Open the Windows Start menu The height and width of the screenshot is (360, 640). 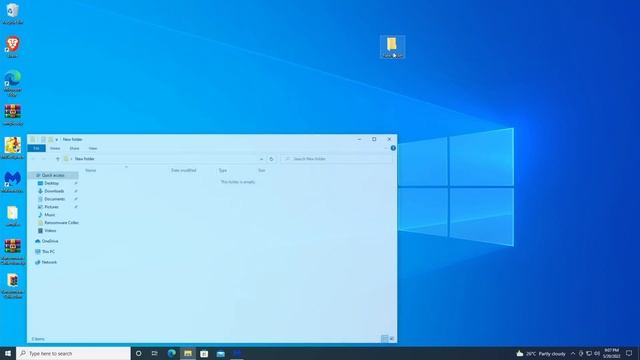pos(8,353)
